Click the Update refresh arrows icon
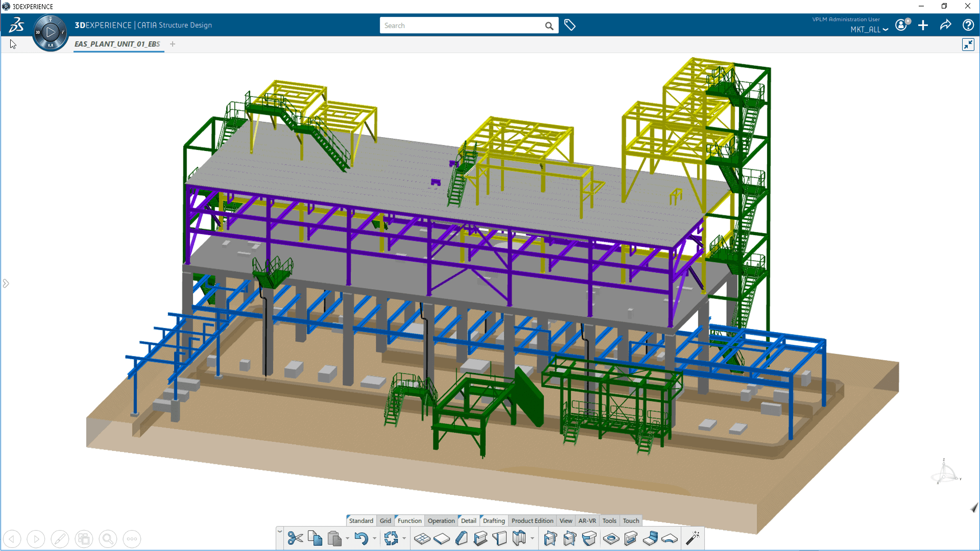The height and width of the screenshot is (551, 980). click(x=391, y=538)
